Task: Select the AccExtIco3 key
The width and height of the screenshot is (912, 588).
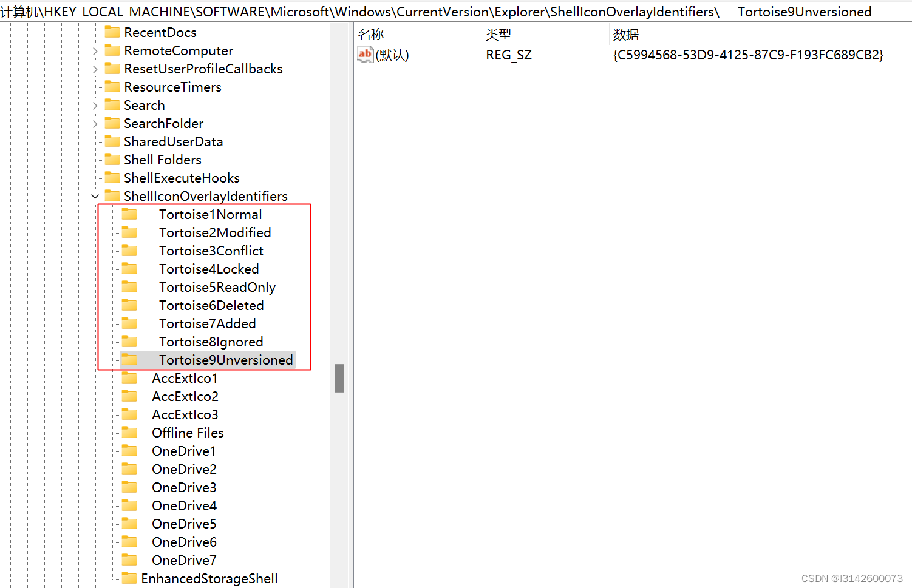Action: (185, 414)
